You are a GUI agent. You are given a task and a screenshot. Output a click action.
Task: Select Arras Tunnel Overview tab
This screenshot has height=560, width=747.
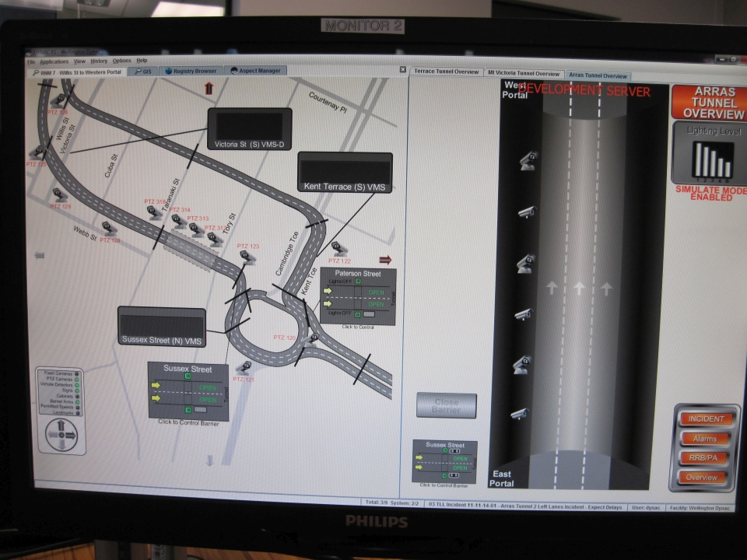pos(598,75)
